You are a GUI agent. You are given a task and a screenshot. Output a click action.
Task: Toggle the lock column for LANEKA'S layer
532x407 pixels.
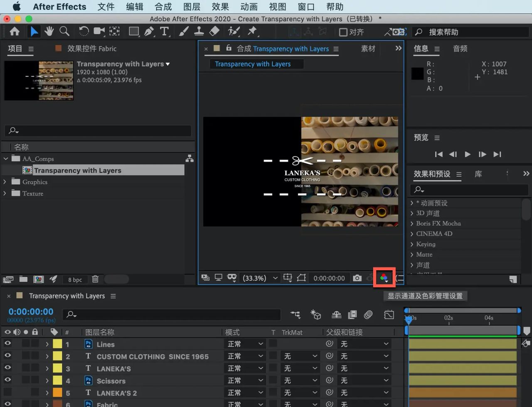pos(35,368)
